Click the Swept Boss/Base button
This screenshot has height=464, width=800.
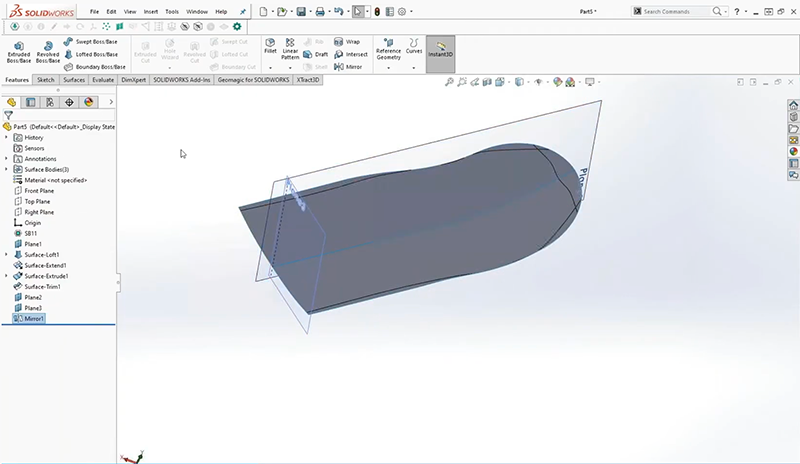[x=91, y=42]
